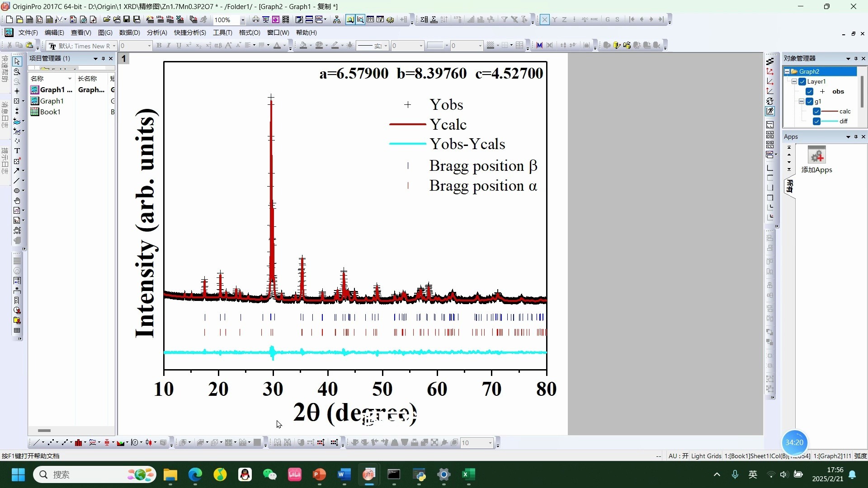Open the Times New Roman font dropdown
The width and height of the screenshot is (868, 488).
pyautogui.click(x=114, y=46)
